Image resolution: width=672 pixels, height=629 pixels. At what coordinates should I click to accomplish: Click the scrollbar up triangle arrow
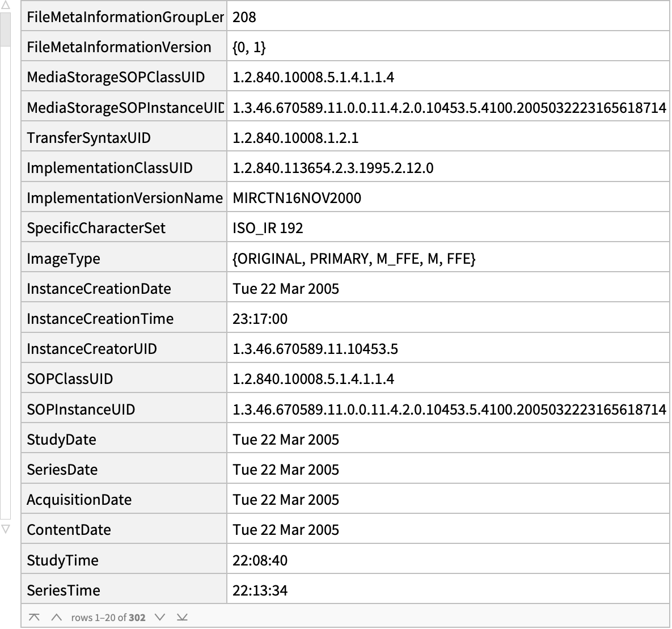point(5,6)
